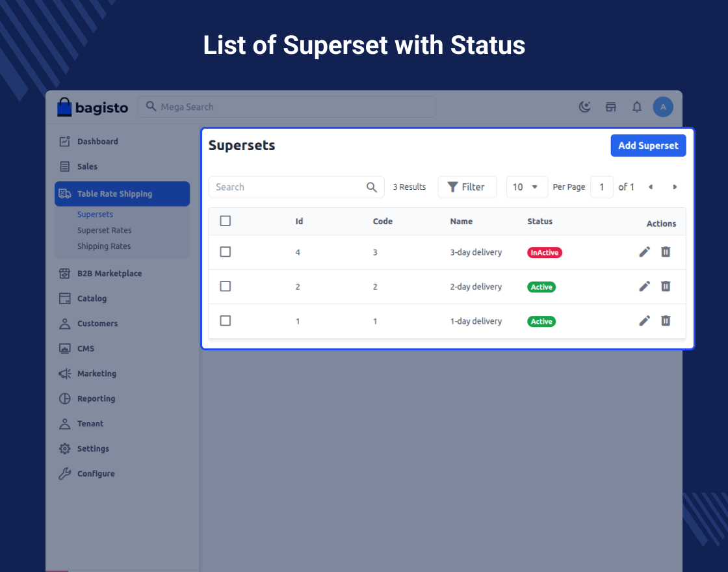Sort by Code column header
The image size is (728, 572).
[x=383, y=222]
